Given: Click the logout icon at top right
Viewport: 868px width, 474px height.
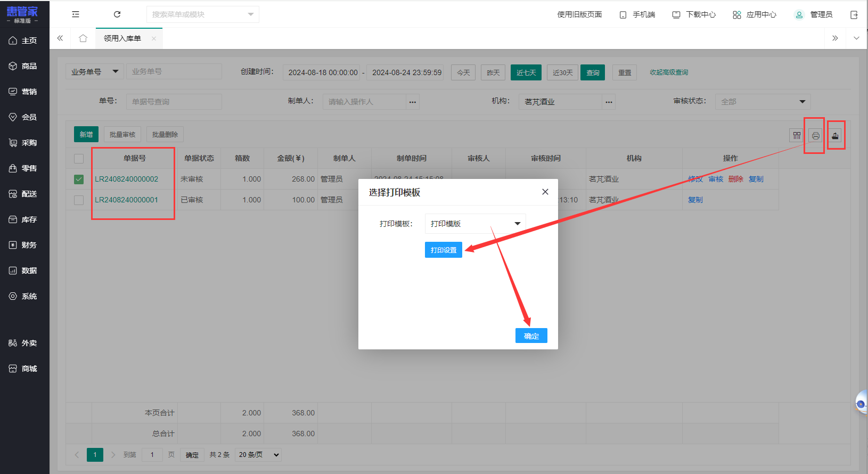Looking at the screenshot, I should (x=854, y=14).
